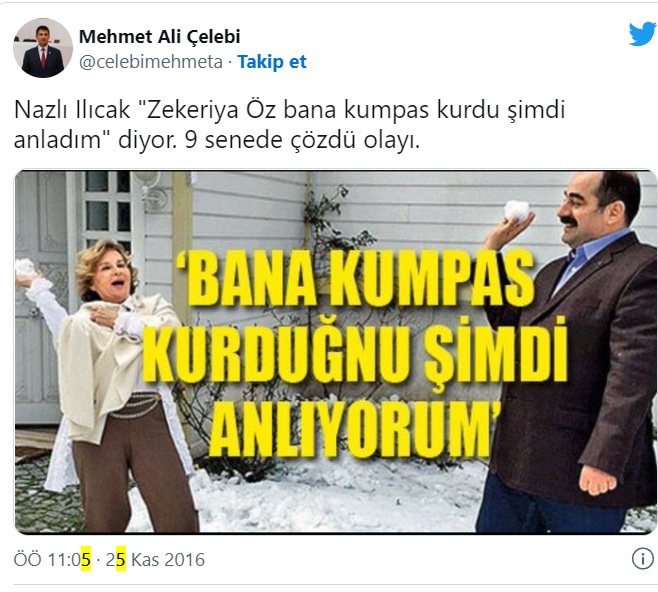Open the tweet info circle icon
Image resolution: width=658 pixels, height=592 pixels.
point(642,559)
